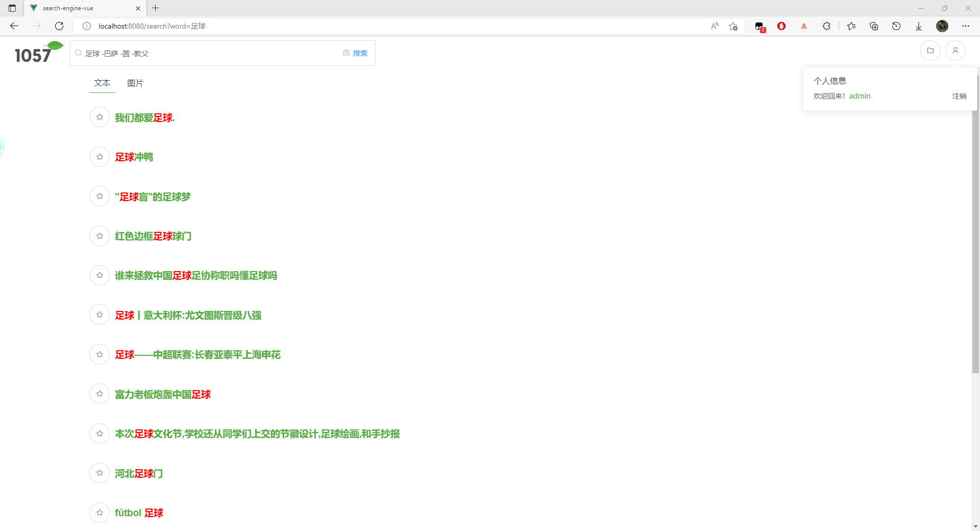Open a new browser tab
This screenshot has height=531, width=980.
pyautogui.click(x=156, y=8)
